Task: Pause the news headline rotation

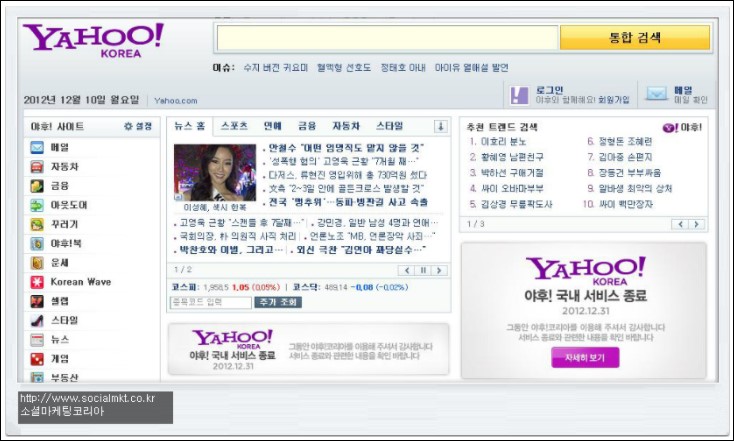Action: click(x=423, y=270)
